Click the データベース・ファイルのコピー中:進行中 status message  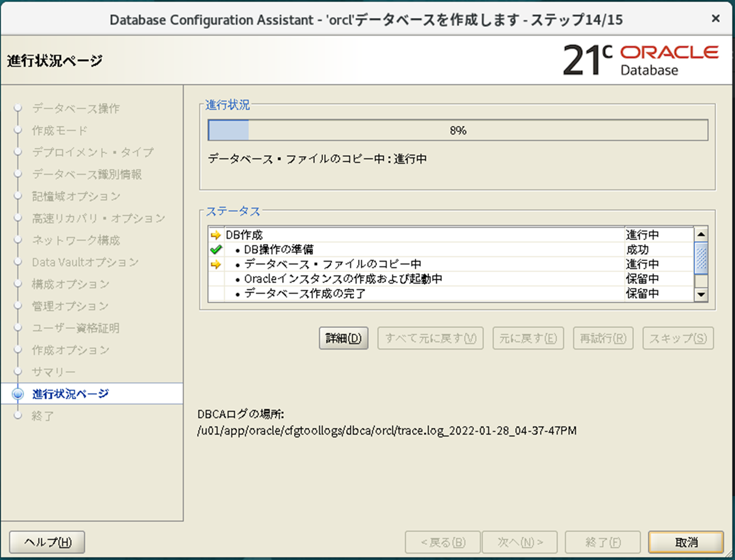pos(317,159)
